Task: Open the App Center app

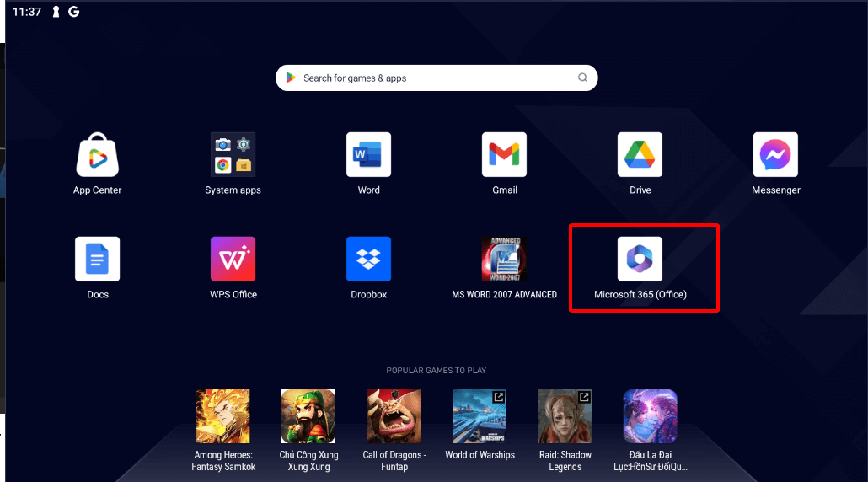Action: point(98,155)
